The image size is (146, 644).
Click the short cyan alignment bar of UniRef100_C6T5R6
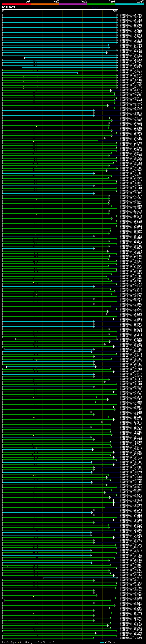tap(40, 73)
